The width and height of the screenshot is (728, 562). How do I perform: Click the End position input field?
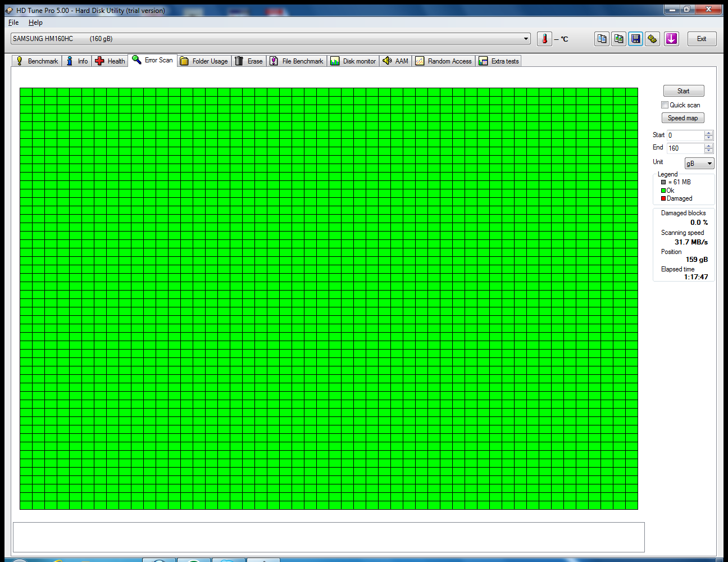coord(685,148)
